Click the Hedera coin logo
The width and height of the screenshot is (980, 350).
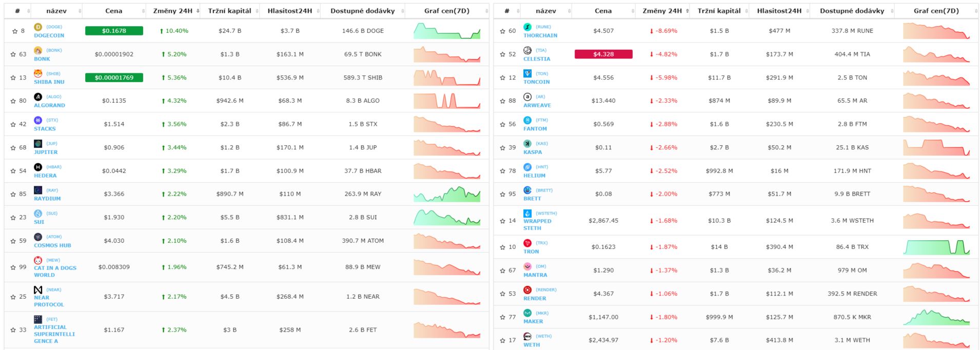(38, 167)
